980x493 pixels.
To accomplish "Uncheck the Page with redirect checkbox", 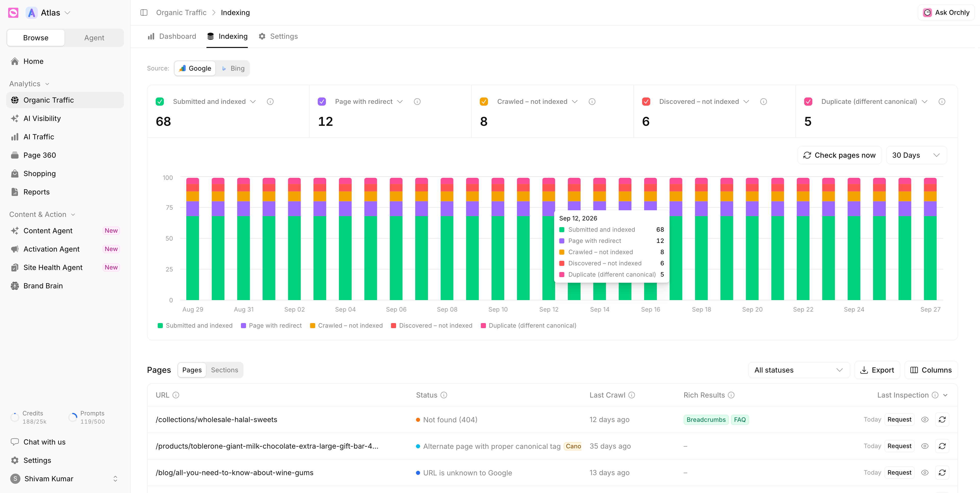I will [322, 102].
